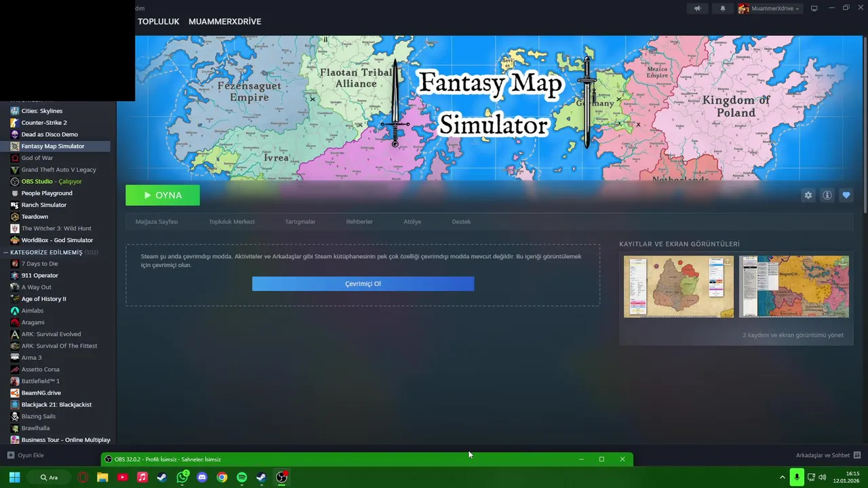
Task: Select Cities: Skylines in the library
Action: tap(41, 110)
